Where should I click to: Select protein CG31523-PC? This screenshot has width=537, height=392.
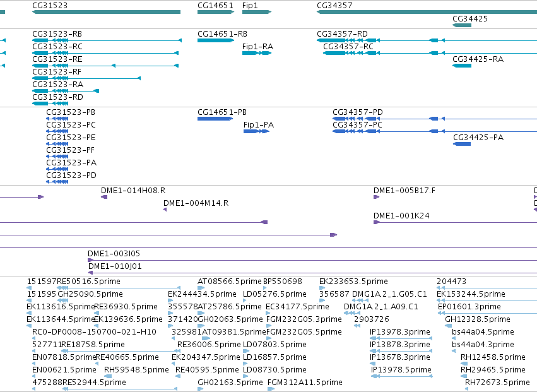pyautogui.click(x=57, y=131)
